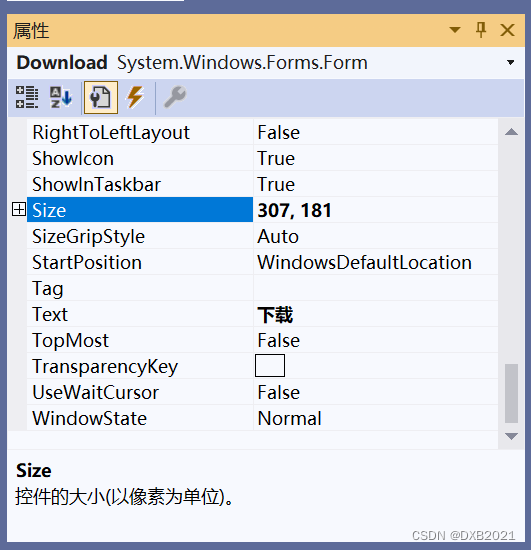Image resolution: width=531 pixels, height=550 pixels.
Task: Select the Tag property
Action: [x=140, y=288]
